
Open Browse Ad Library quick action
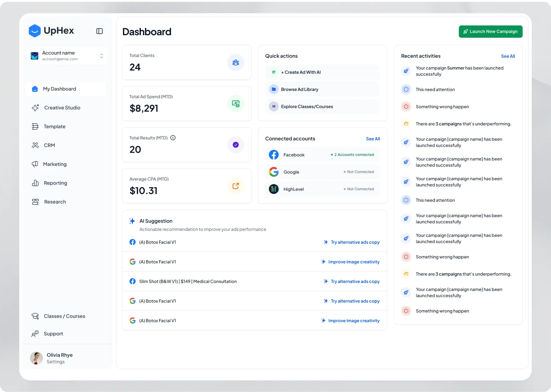click(x=323, y=89)
